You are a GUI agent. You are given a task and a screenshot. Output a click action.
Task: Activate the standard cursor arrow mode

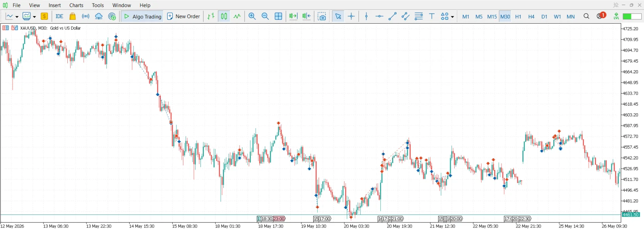point(338,16)
